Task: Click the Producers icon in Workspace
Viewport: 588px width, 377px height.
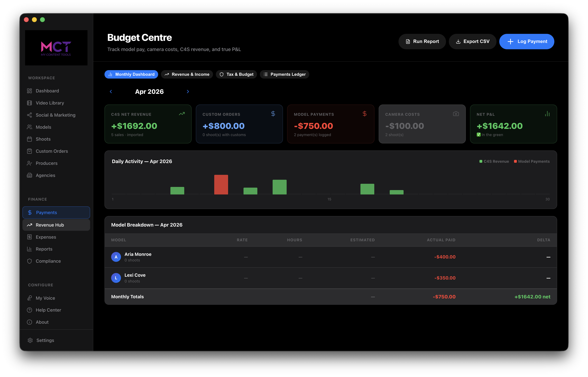Action: [30, 163]
